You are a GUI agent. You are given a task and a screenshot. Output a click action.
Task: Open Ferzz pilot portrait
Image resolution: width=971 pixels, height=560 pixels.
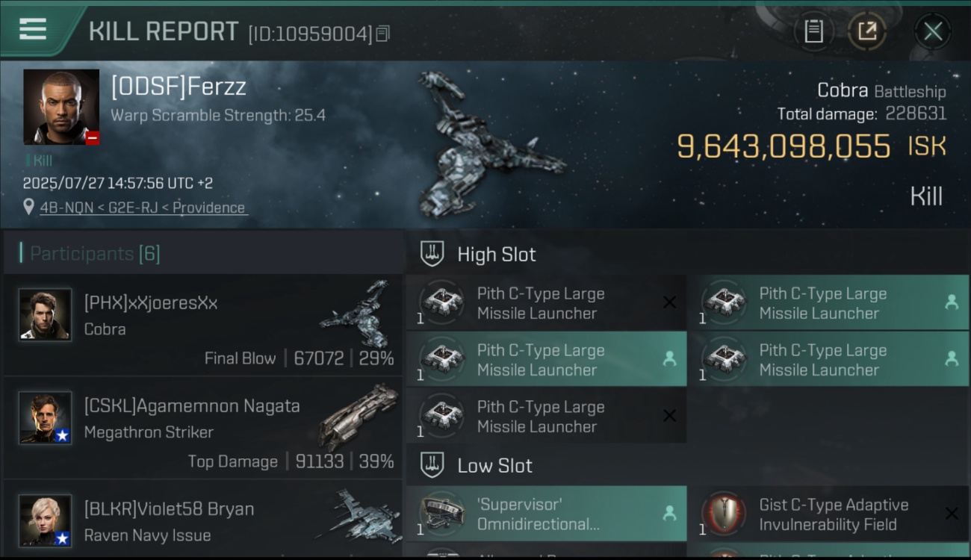pyautogui.click(x=61, y=107)
